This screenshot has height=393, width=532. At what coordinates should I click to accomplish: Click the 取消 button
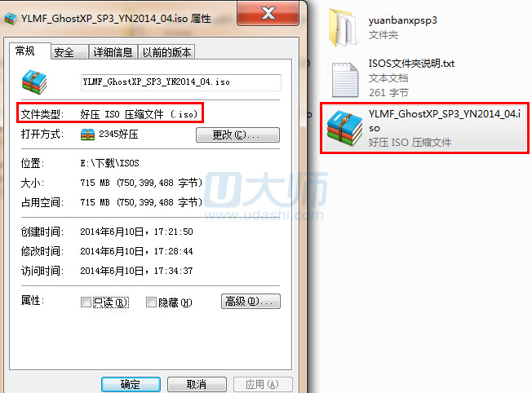(197, 384)
